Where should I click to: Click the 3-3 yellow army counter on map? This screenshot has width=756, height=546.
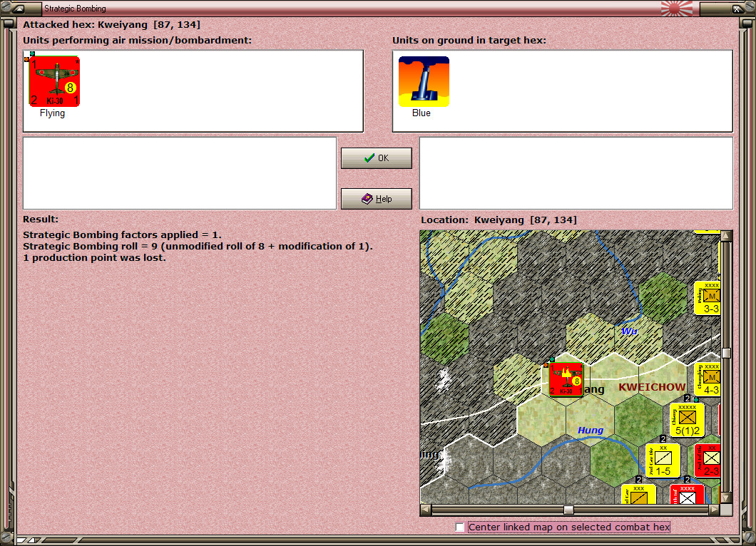click(708, 298)
